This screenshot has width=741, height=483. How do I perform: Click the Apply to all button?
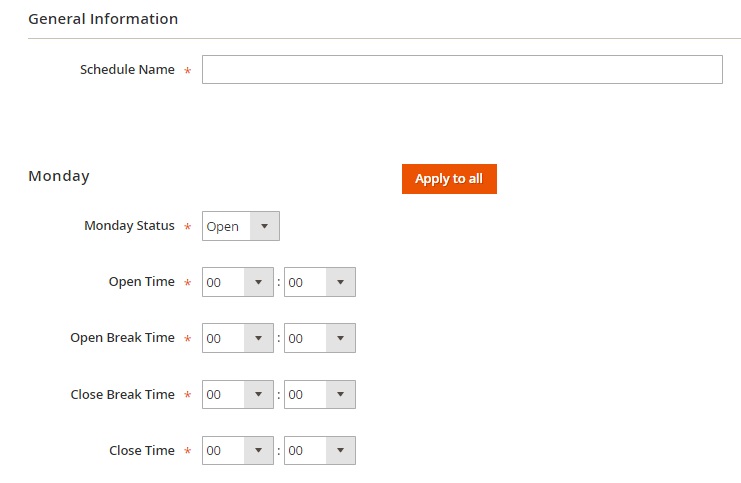tap(449, 179)
